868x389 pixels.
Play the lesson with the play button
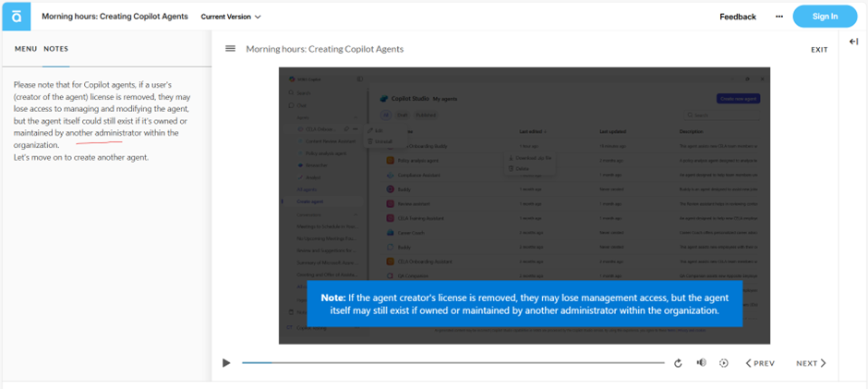click(226, 363)
